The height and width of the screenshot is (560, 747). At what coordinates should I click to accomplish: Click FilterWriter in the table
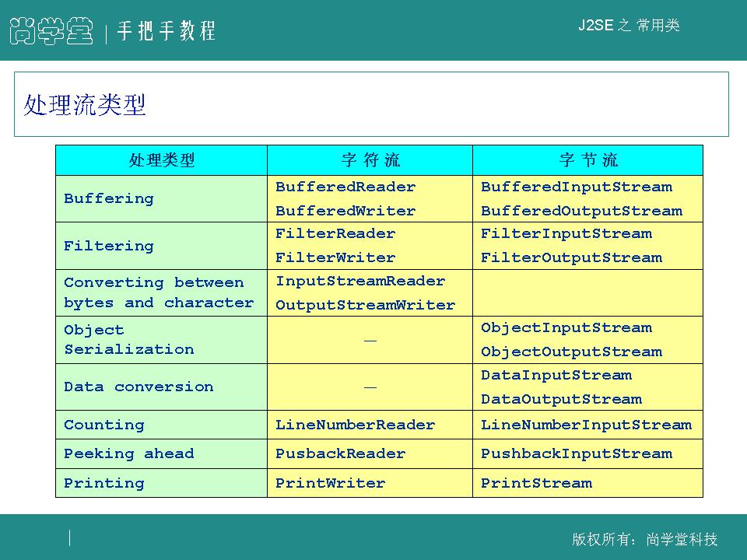coord(335,257)
